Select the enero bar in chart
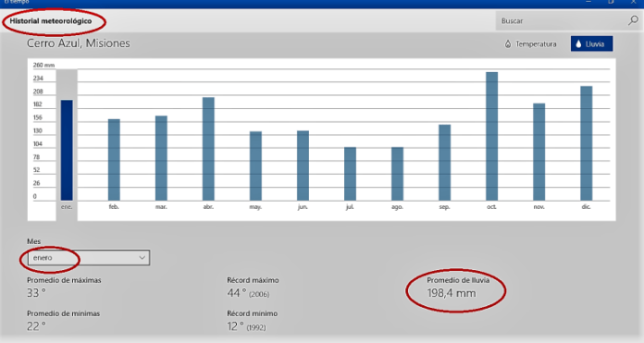Viewport: 644px width, 343px height. pyautogui.click(x=67, y=150)
